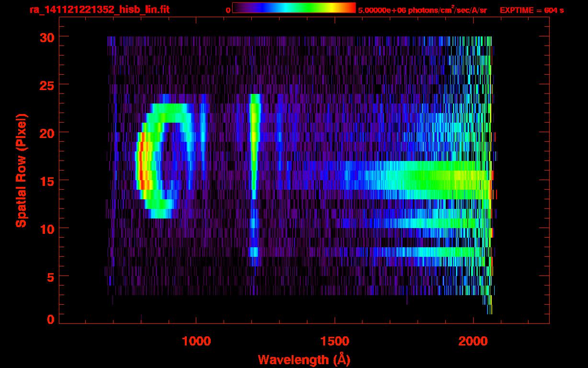Viewport: 588px width, 368px height.
Task: Click the color scale bar legend
Action: click(294, 8)
